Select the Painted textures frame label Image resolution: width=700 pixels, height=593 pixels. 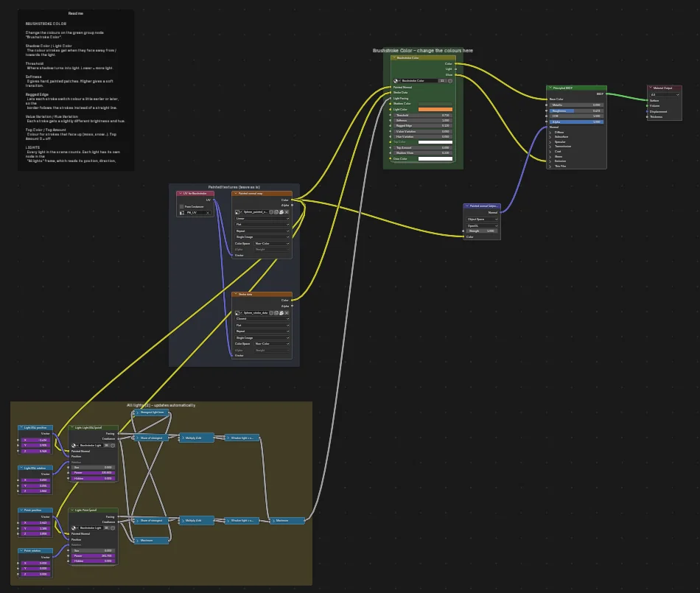click(x=234, y=187)
